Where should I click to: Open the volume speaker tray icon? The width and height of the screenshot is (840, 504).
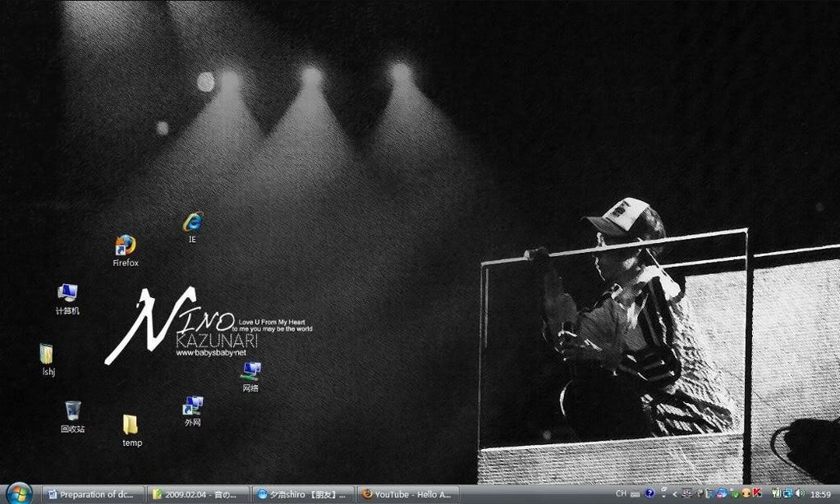pyautogui.click(x=800, y=493)
